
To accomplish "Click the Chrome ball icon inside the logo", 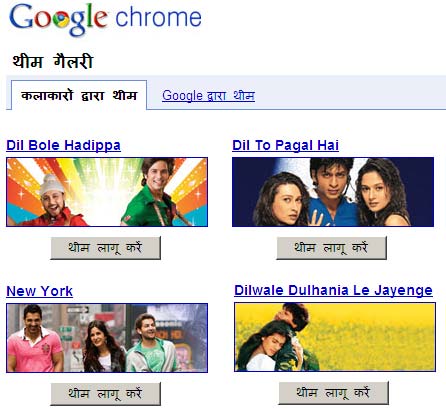I will point(62,20).
